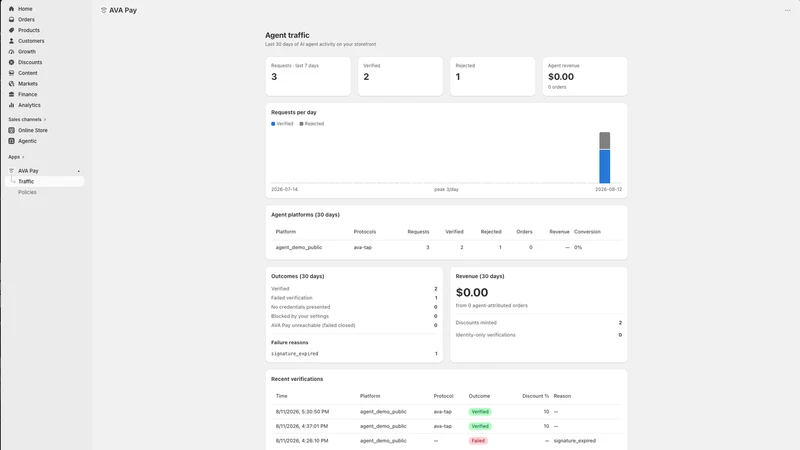
Task: Click the AVA Pay app icon in sidebar
Action: click(x=11, y=171)
